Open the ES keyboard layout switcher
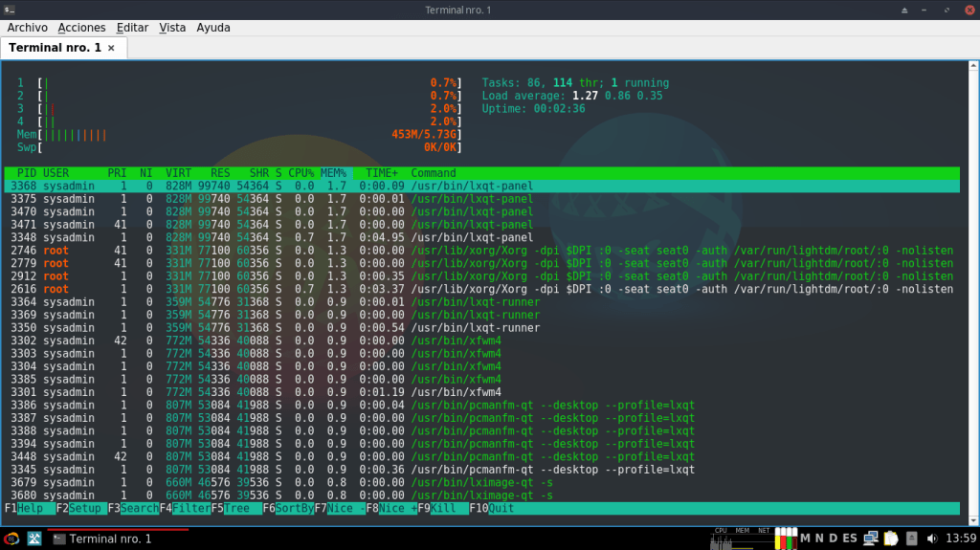 [850, 539]
